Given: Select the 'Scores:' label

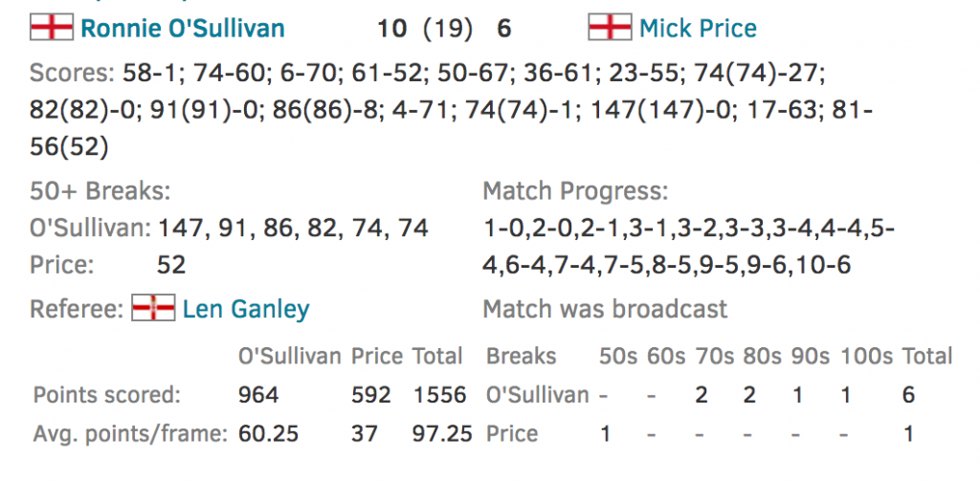Looking at the screenshot, I should [x=72, y=74].
